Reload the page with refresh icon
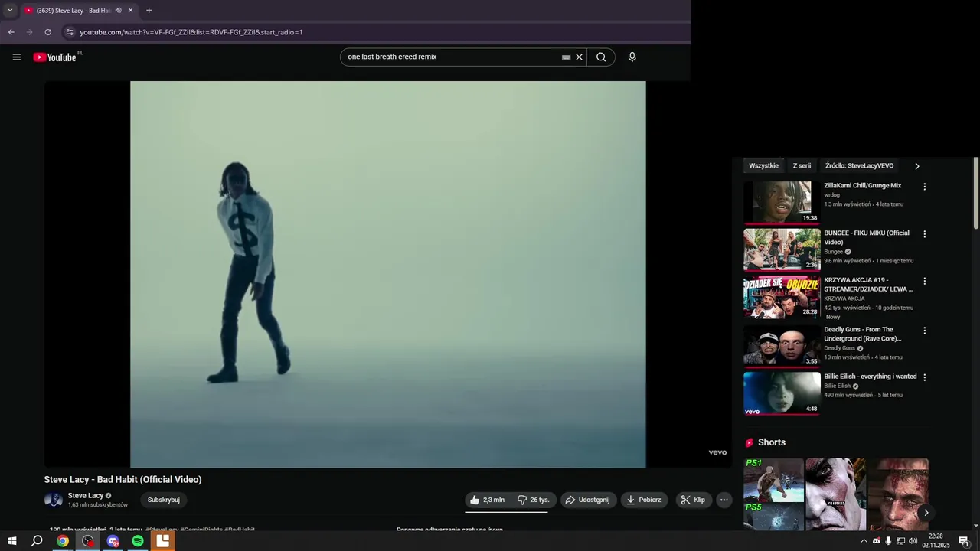 click(47, 32)
